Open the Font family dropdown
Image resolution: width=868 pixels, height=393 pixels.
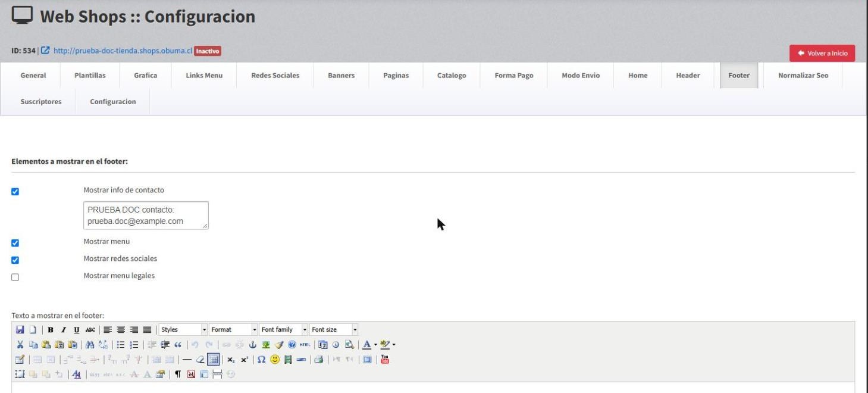284,329
